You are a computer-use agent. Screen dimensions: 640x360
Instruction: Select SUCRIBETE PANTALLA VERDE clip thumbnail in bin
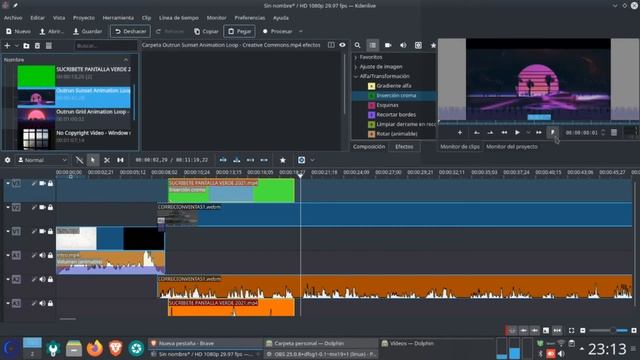coord(36,76)
